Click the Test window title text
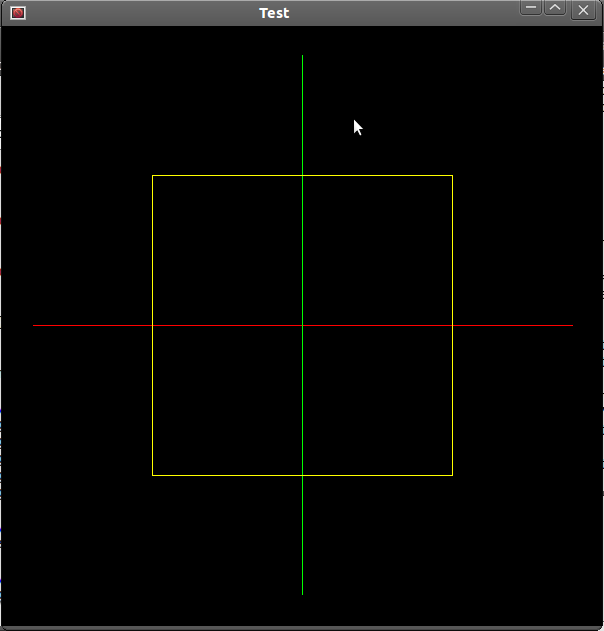The width and height of the screenshot is (604, 631). click(274, 13)
